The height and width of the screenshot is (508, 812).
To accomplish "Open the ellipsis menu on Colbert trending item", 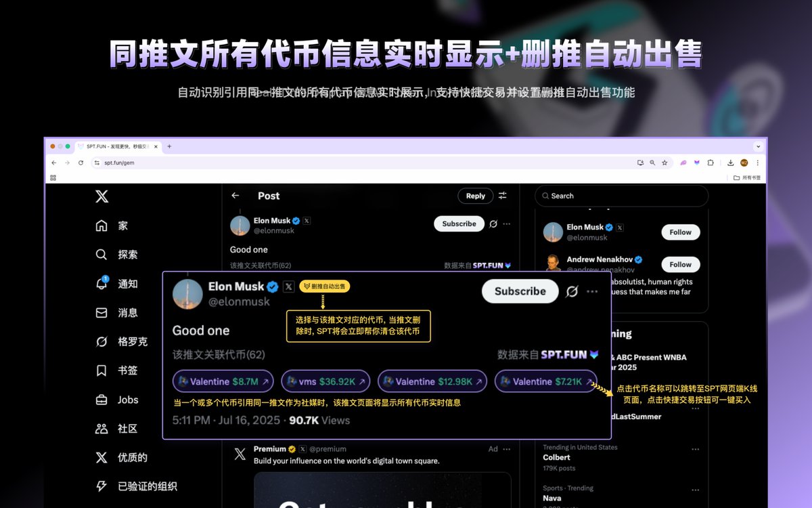I will pos(695,448).
